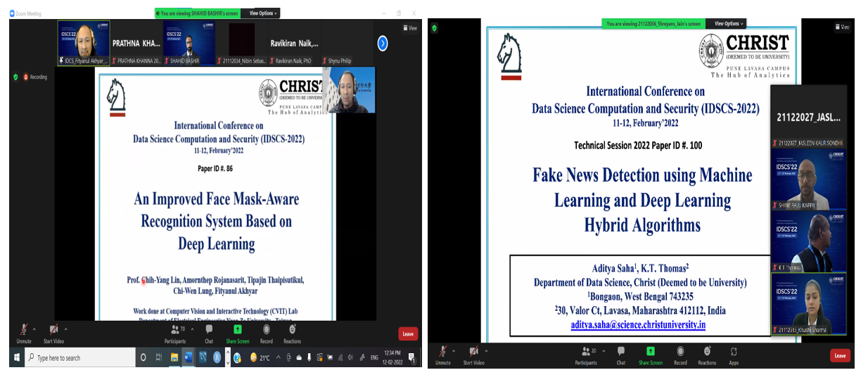Click green encryption shield in left window

(x=15, y=77)
